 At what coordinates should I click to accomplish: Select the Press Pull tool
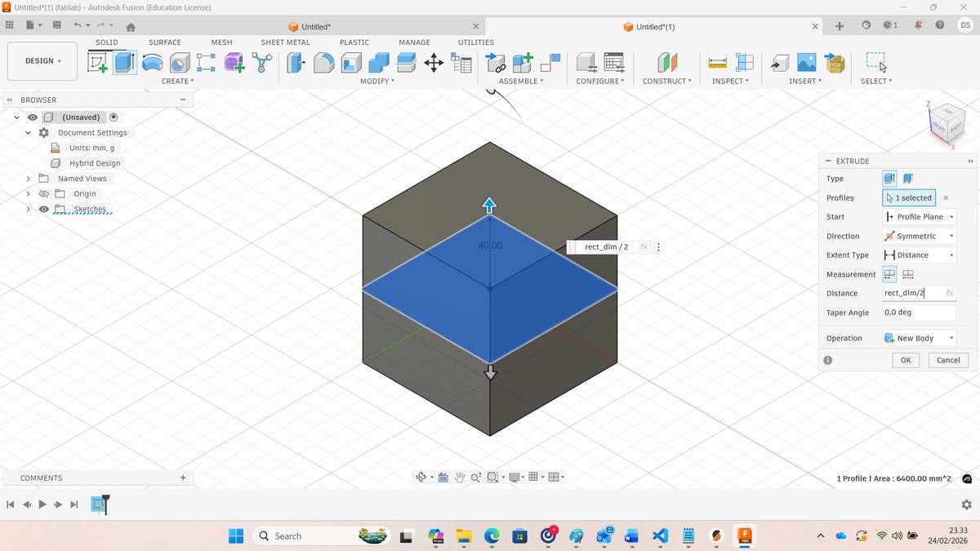tap(296, 62)
